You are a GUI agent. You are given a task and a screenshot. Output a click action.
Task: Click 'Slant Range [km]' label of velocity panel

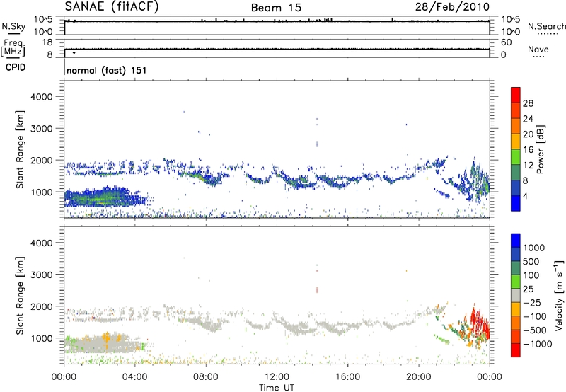tap(20, 295)
